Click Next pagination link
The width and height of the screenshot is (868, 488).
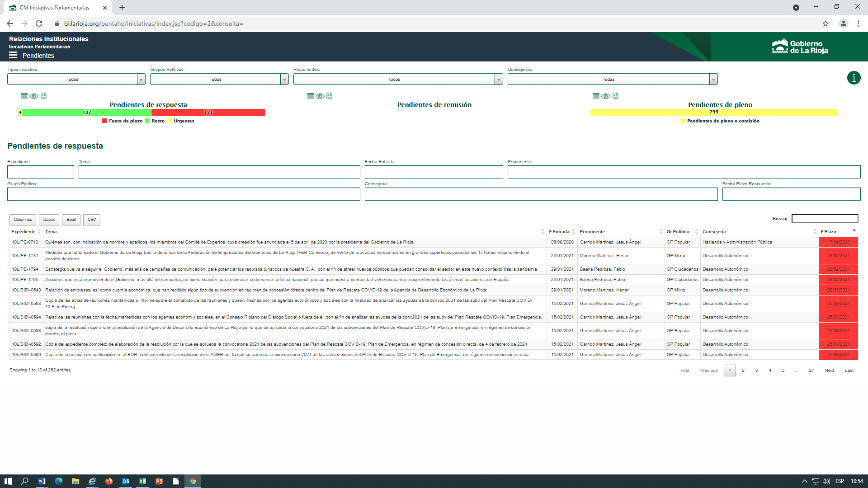829,371
